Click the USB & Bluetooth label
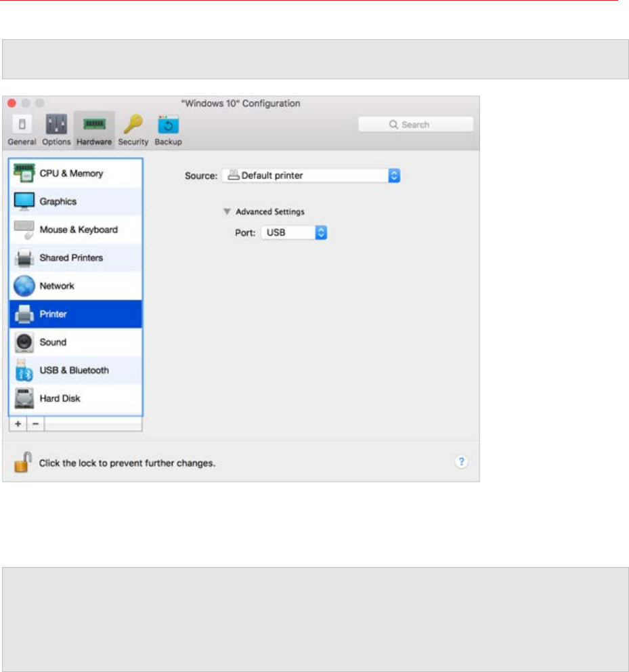This screenshot has height=672, width=629. (74, 371)
